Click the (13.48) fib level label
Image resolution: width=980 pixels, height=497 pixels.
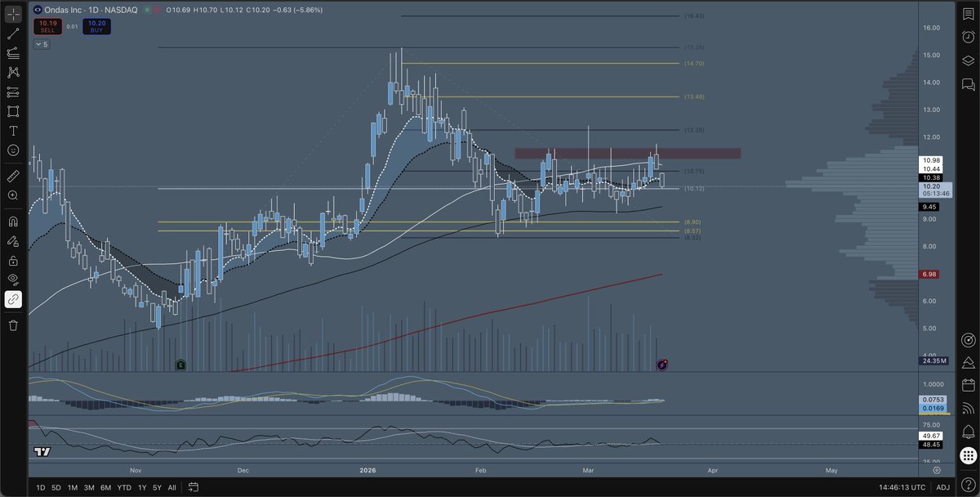point(693,96)
